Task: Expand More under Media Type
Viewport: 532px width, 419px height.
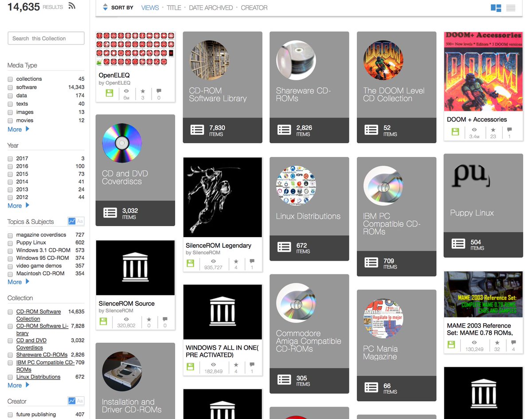Action: click(18, 129)
